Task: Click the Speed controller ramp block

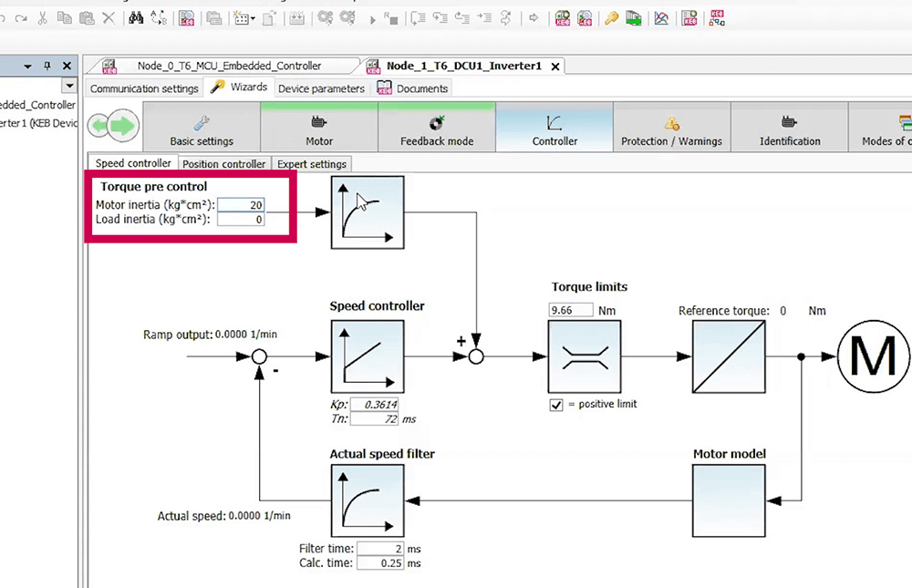Action: (x=368, y=356)
